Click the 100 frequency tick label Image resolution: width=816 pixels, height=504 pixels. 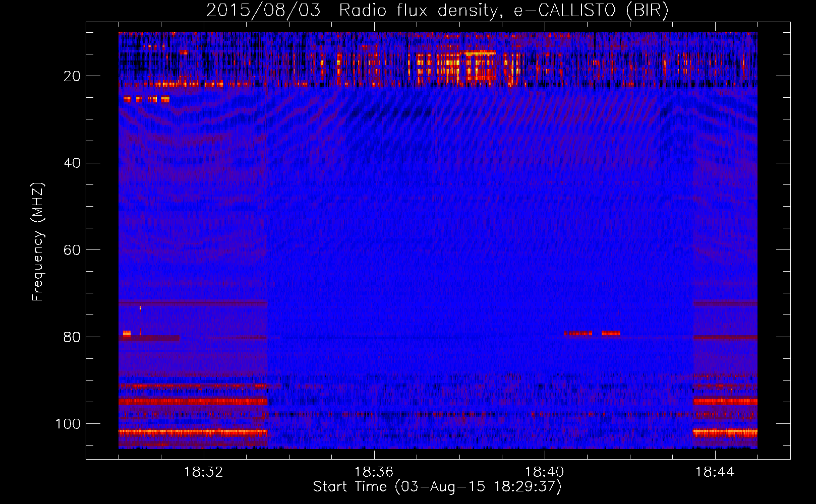[x=68, y=424]
